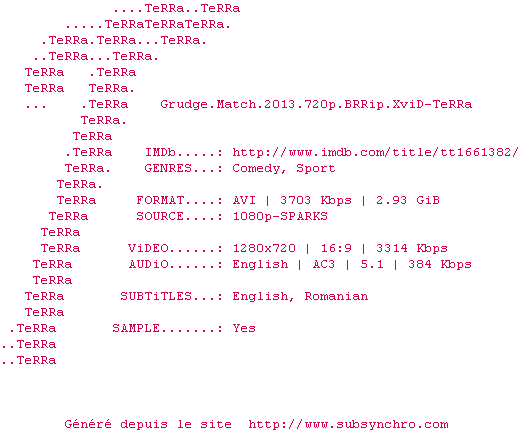Click the TeRRaTeRRaTeRRa ASCII art line
520x432 pixels.
click(x=148, y=24)
